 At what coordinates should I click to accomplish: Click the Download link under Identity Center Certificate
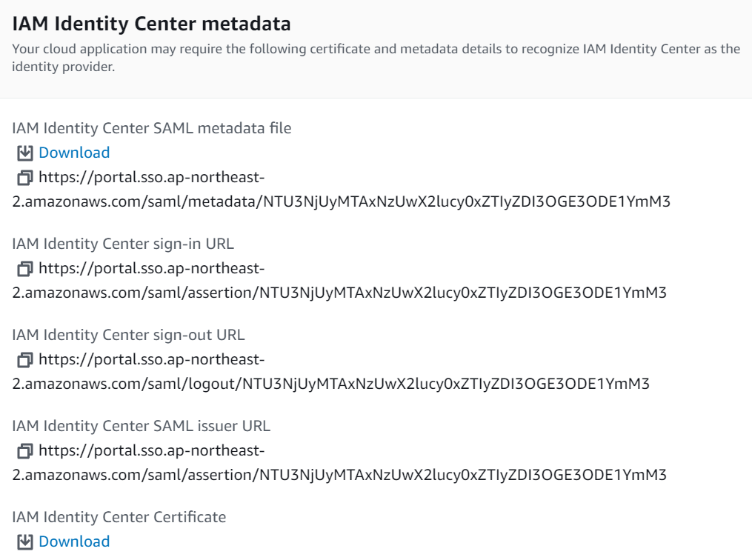tap(74, 541)
